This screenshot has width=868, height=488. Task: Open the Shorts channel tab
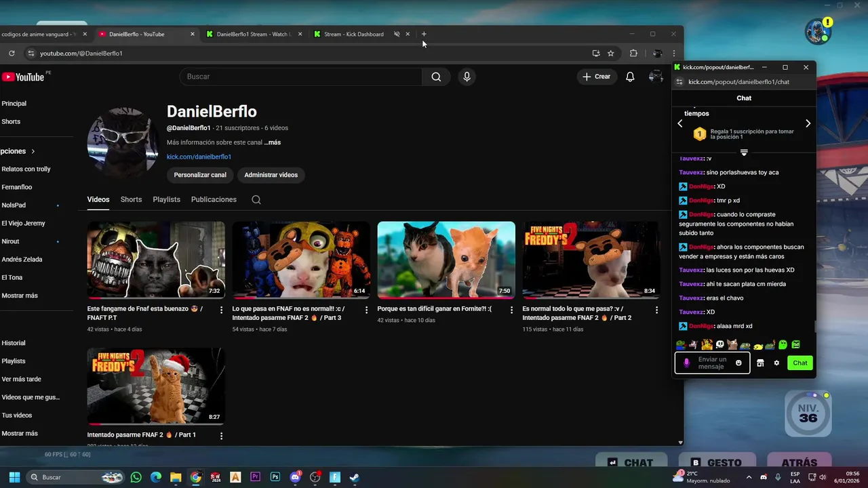click(131, 199)
